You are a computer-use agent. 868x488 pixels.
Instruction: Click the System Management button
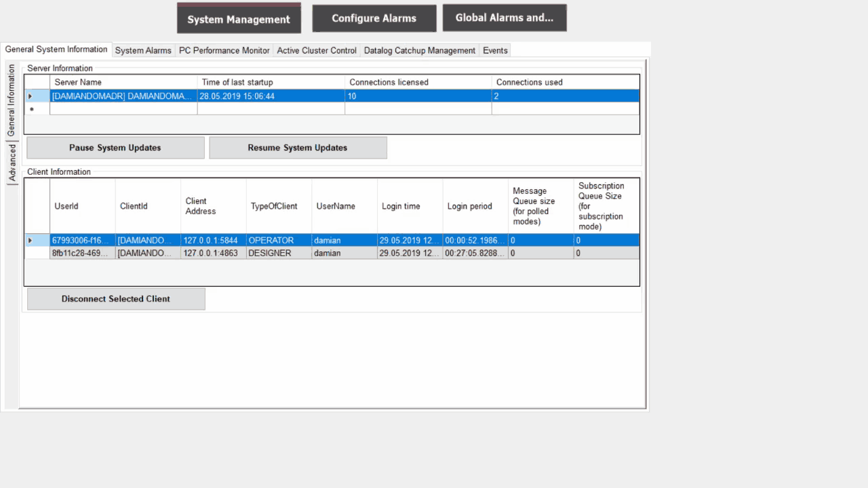coord(239,19)
